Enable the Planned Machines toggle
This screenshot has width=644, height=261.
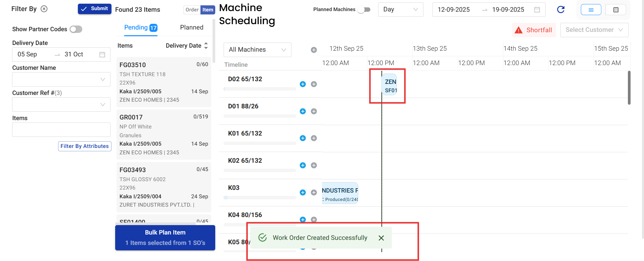point(364,10)
